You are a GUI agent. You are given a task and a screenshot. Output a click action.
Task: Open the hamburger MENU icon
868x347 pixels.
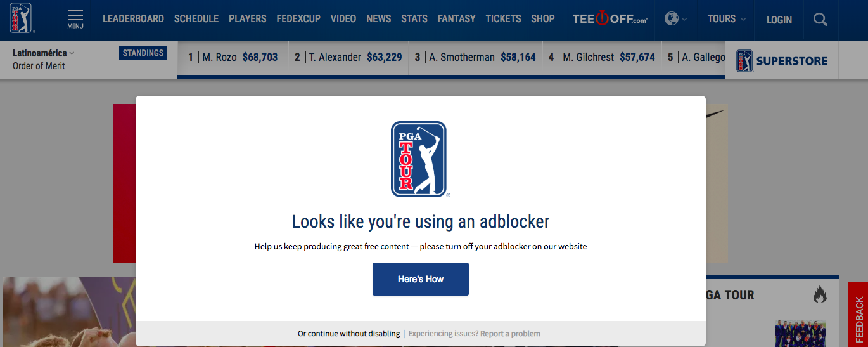[x=75, y=19]
